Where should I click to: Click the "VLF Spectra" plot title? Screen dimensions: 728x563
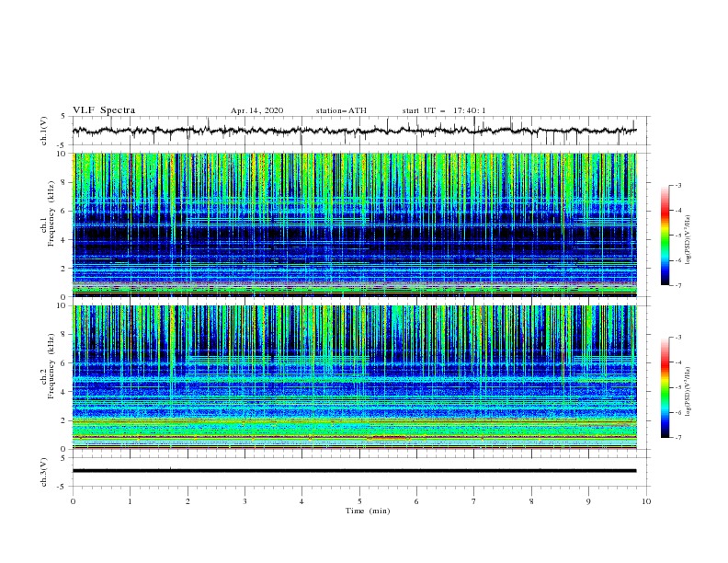pos(104,110)
